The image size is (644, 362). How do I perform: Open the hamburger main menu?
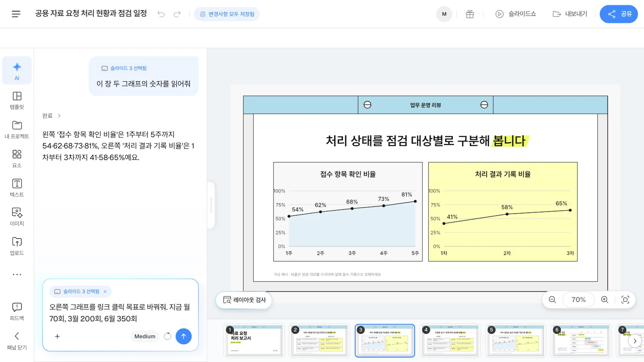16,14
